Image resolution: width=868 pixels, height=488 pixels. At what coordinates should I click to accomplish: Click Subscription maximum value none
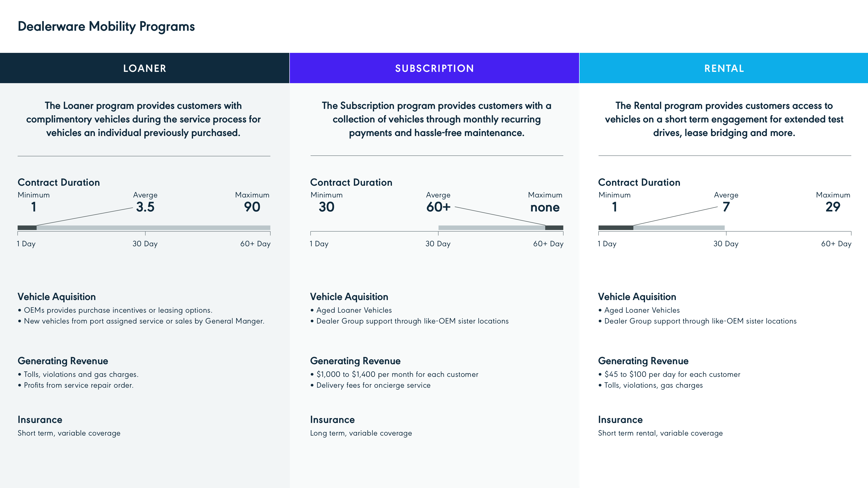tap(545, 207)
